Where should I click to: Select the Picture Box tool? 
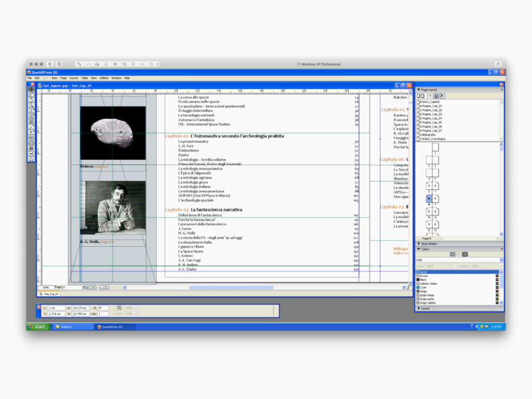tap(31, 116)
